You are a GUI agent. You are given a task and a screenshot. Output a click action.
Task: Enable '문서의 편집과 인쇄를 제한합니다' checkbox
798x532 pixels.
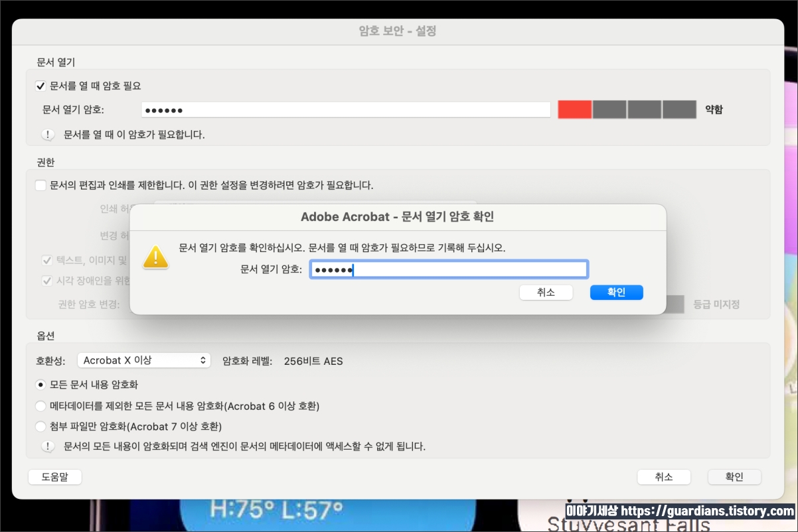click(40, 185)
